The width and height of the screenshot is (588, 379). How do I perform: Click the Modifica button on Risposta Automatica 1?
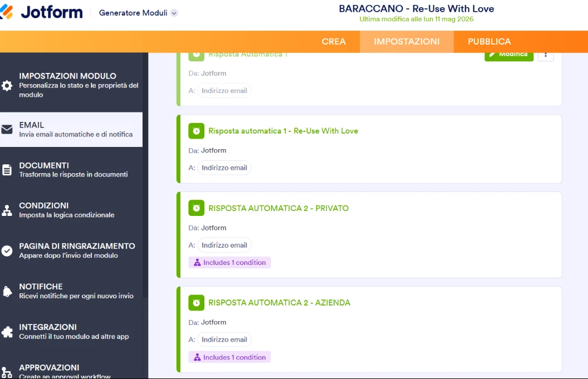coord(509,56)
